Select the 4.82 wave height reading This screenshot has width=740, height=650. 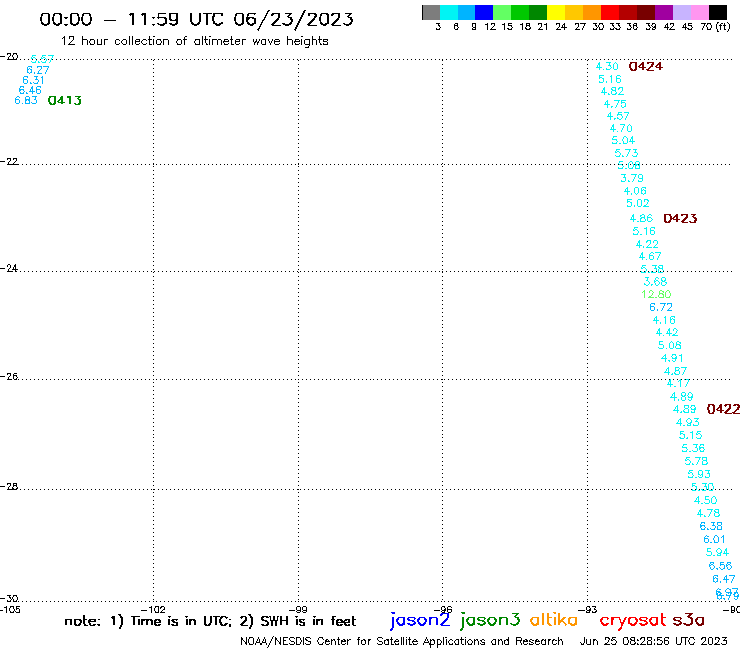tap(612, 91)
